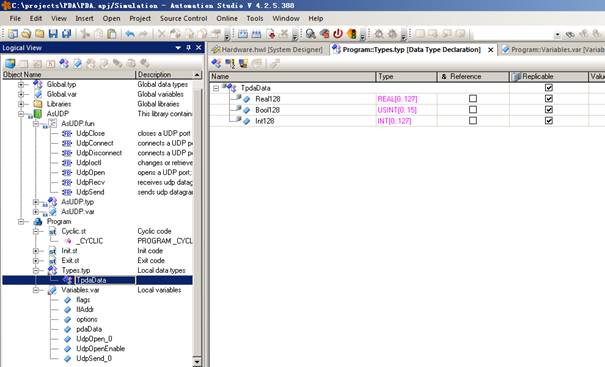
Task: Open the Source Control menu
Action: tap(184, 19)
